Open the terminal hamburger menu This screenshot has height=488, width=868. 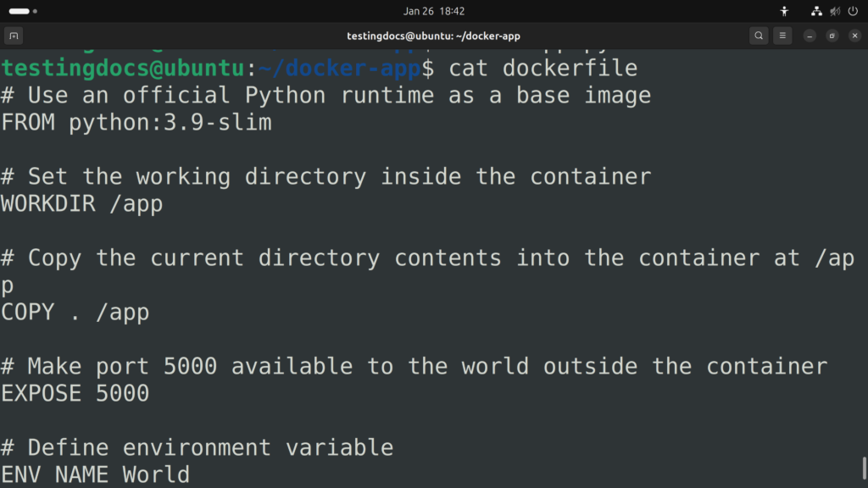782,36
